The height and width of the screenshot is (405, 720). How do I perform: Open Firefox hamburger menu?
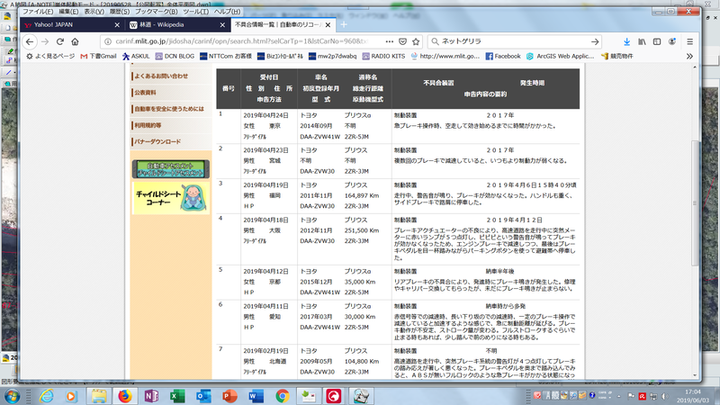(x=690, y=42)
